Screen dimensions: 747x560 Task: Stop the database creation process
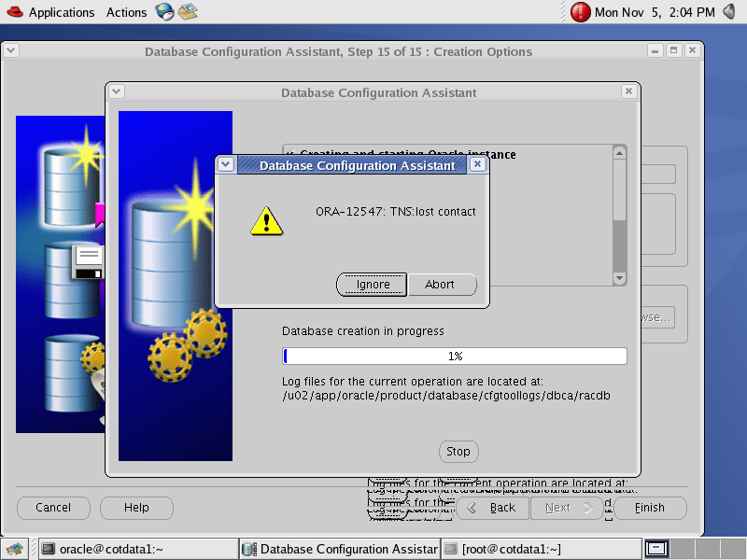pyautogui.click(x=458, y=452)
